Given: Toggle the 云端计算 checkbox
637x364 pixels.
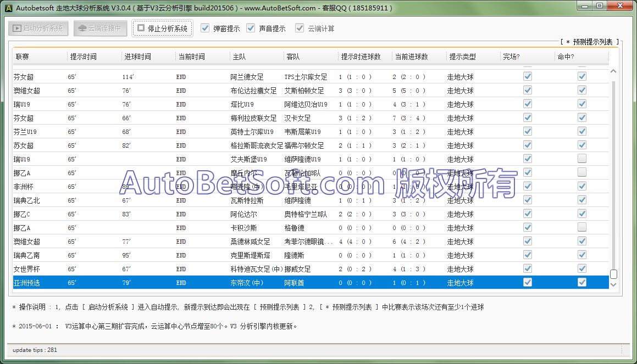Looking at the screenshot, I should (300, 28).
